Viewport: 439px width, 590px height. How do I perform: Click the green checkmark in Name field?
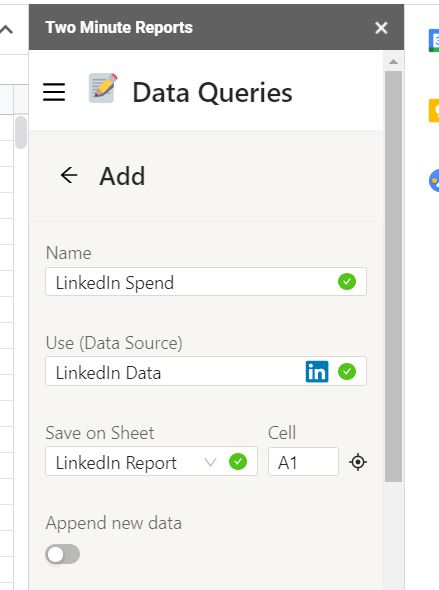pos(347,281)
